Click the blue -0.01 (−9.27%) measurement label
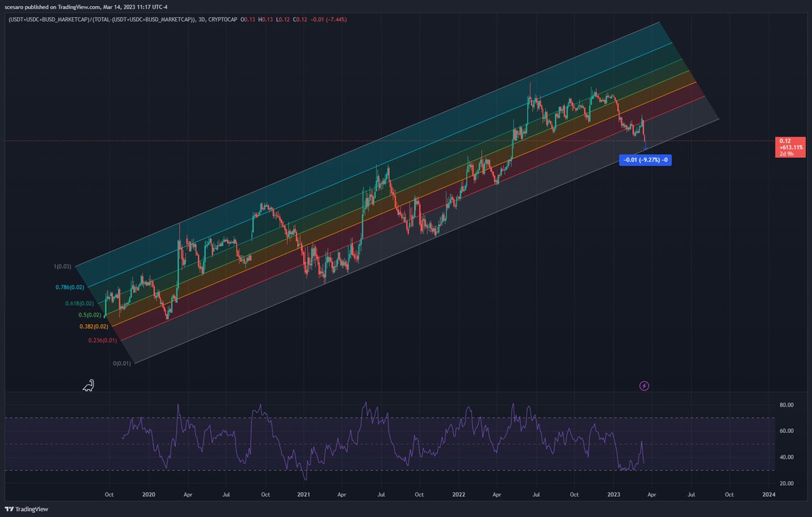Screen dimensions: 812x517 click(x=645, y=160)
